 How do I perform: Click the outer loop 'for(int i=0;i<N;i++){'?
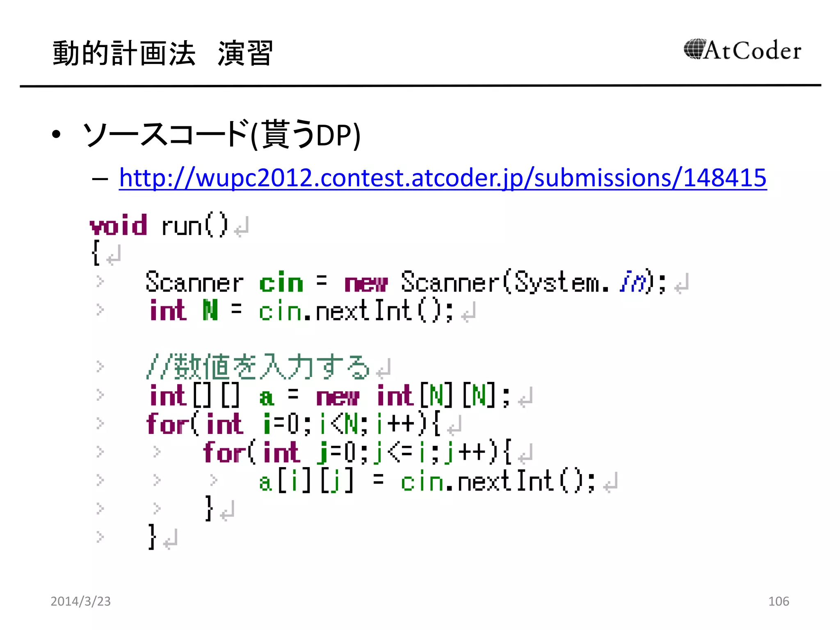click(294, 424)
